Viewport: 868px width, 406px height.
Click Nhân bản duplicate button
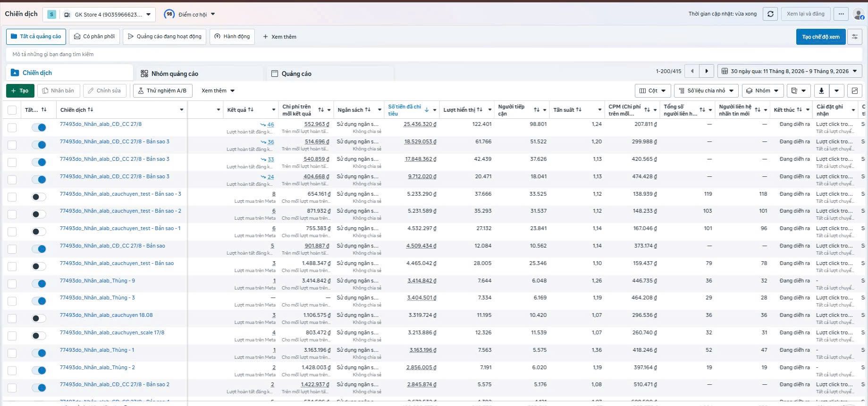[58, 91]
